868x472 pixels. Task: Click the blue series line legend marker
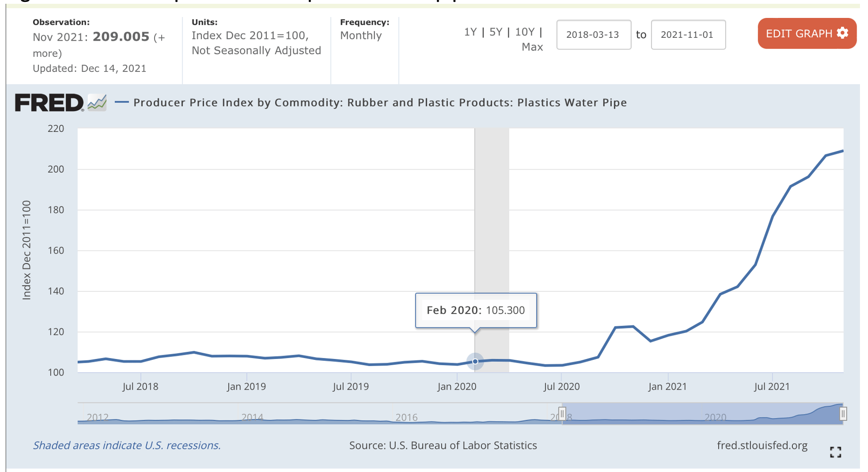(x=122, y=102)
